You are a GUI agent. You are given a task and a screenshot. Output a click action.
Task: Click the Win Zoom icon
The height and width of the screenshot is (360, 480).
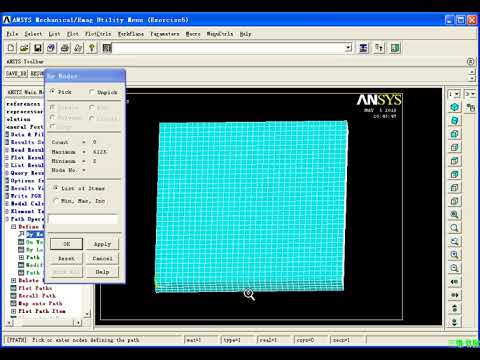454,241
